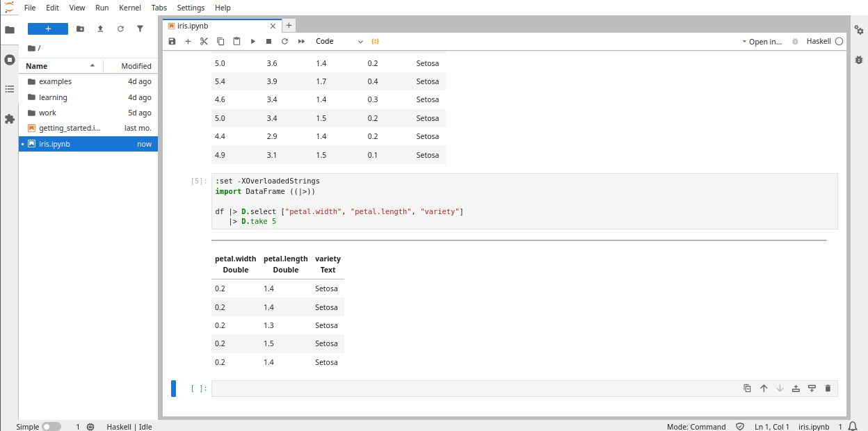The height and width of the screenshot is (431, 868).
Task: Open the Property Inspector gears icon
Action: (x=859, y=30)
